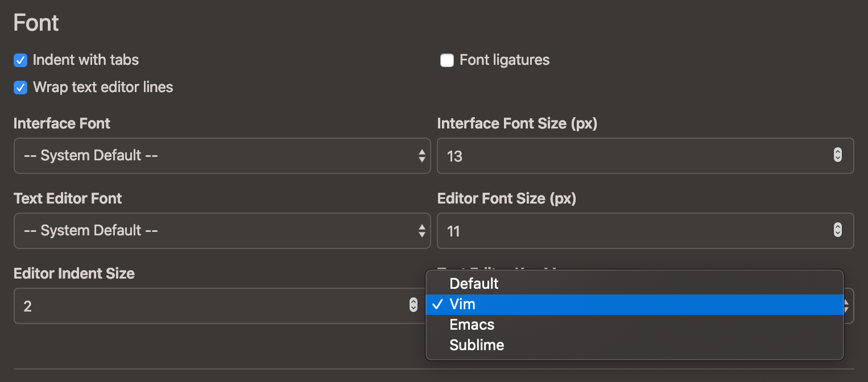Adjust the Editor Indent Size stepper arrows

point(414,305)
